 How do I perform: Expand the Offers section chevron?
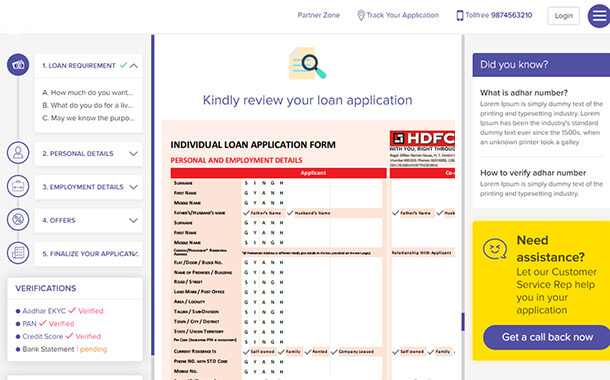click(x=133, y=221)
